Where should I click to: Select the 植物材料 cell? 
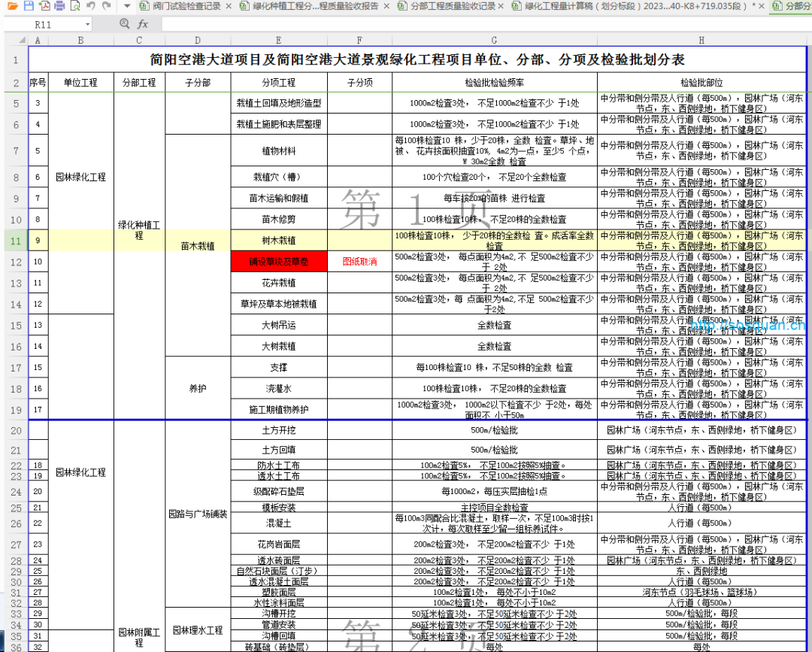point(279,150)
